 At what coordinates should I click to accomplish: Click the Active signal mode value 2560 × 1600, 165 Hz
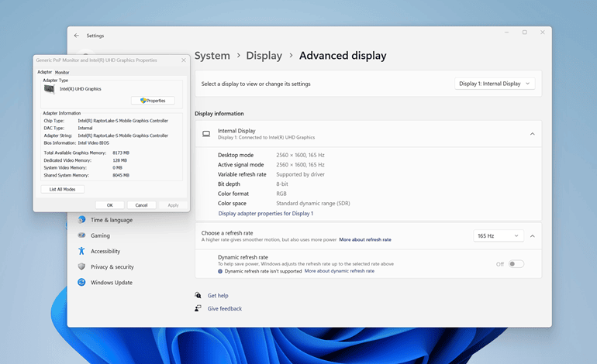[x=300, y=165]
